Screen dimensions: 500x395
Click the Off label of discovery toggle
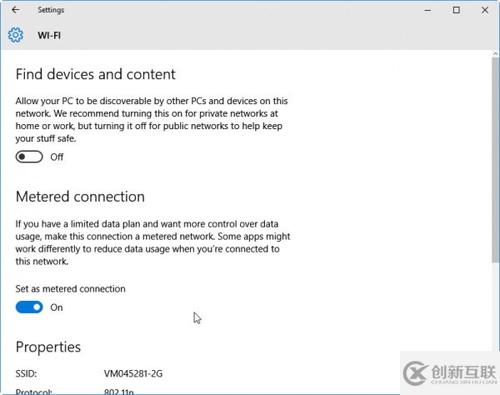click(x=57, y=157)
